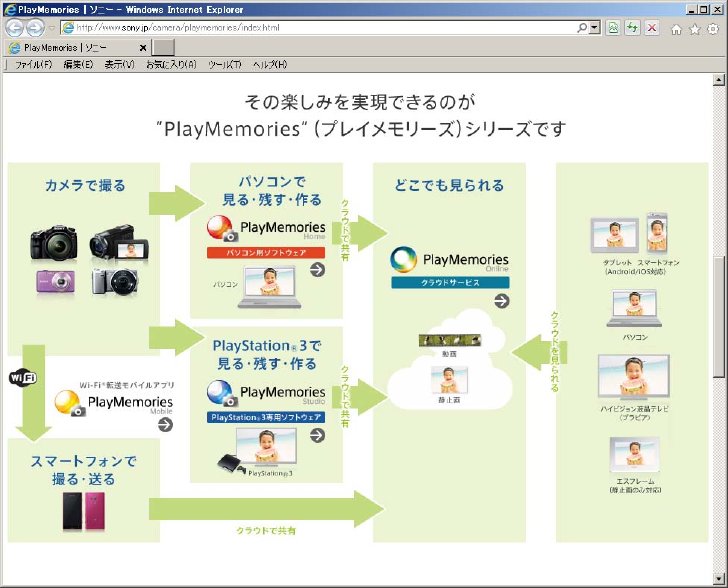Click the スマートフォンで撮る・送る heading

click(x=84, y=470)
